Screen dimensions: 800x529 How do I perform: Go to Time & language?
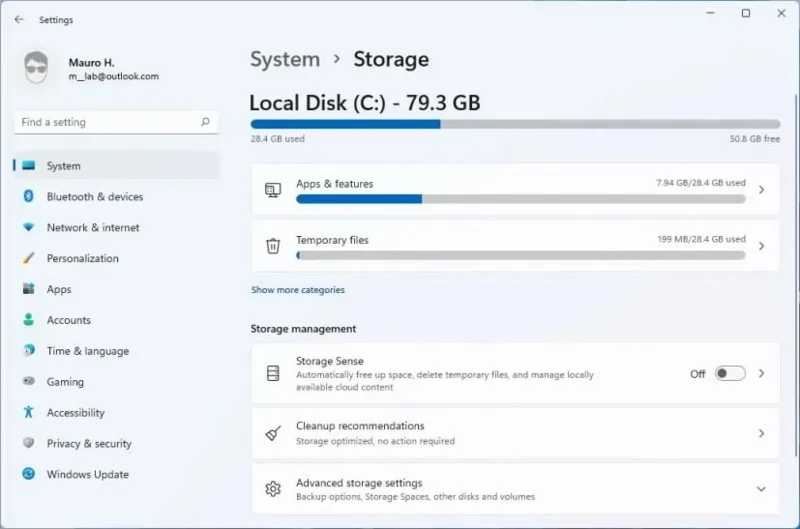(117, 350)
